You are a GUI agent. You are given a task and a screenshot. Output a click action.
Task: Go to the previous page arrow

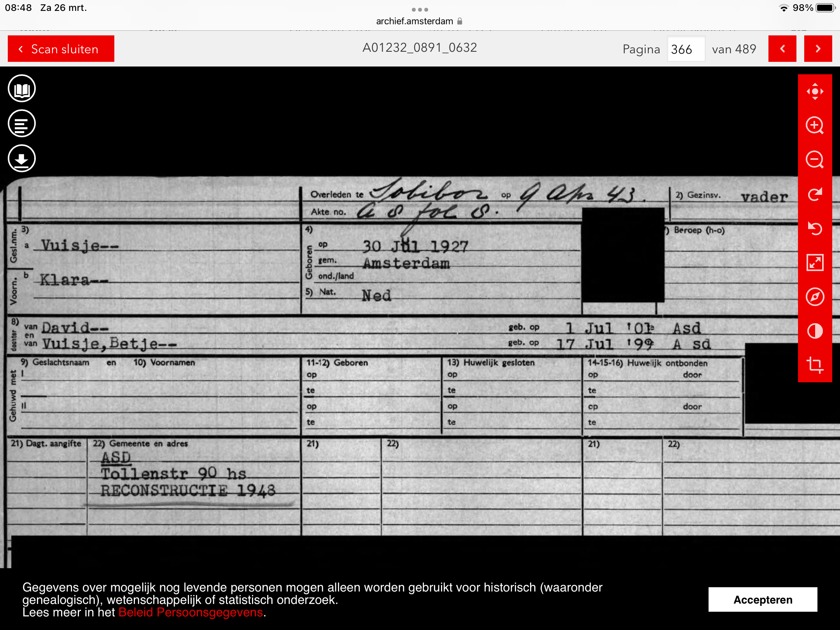[x=782, y=49]
